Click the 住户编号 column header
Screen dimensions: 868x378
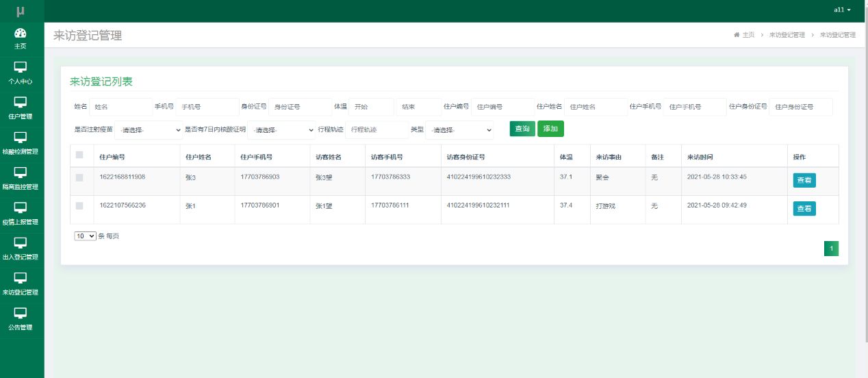pyautogui.click(x=112, y=157)
